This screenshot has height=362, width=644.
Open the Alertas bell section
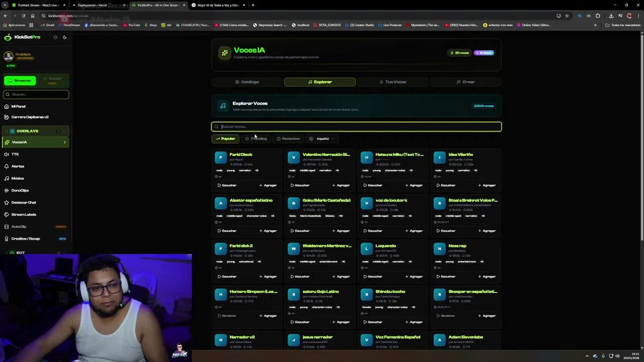coord(35,166)
